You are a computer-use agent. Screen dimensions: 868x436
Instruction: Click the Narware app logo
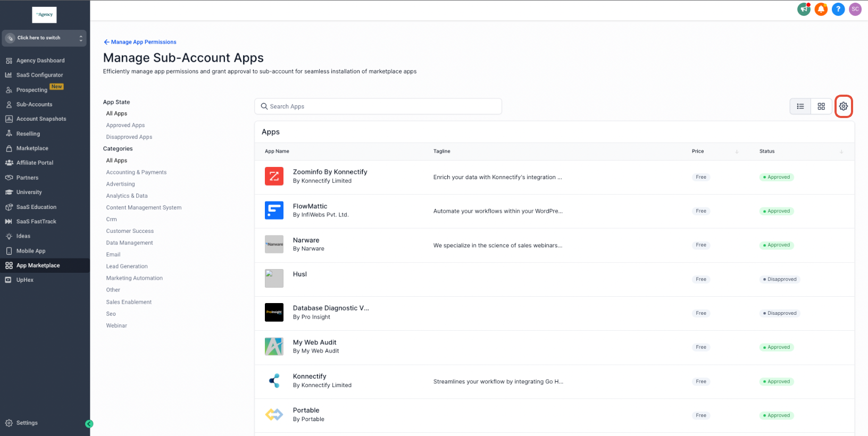tap(274, 244)
